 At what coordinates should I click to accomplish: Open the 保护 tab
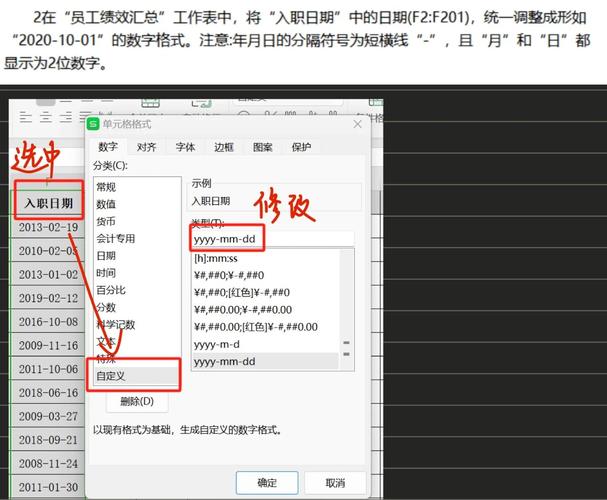tap(301, 147)
